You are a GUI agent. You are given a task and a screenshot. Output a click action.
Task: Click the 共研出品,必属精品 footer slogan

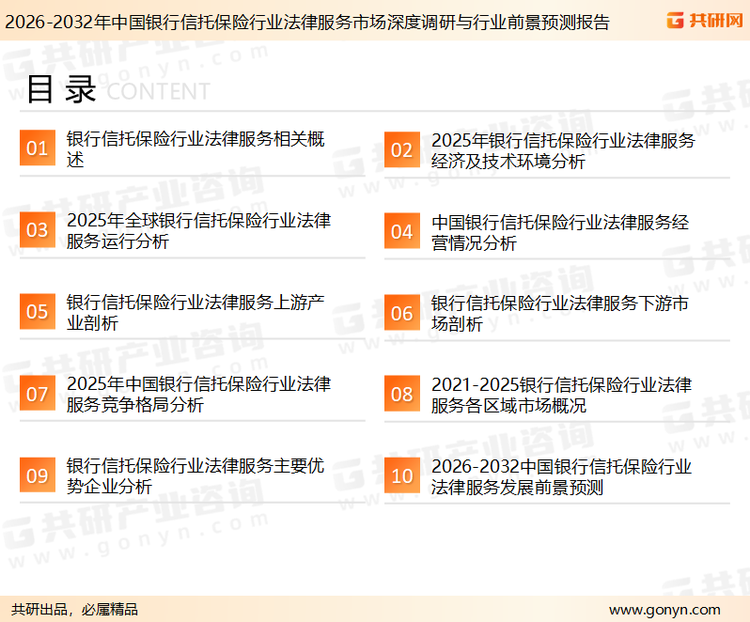pos(75,610)
